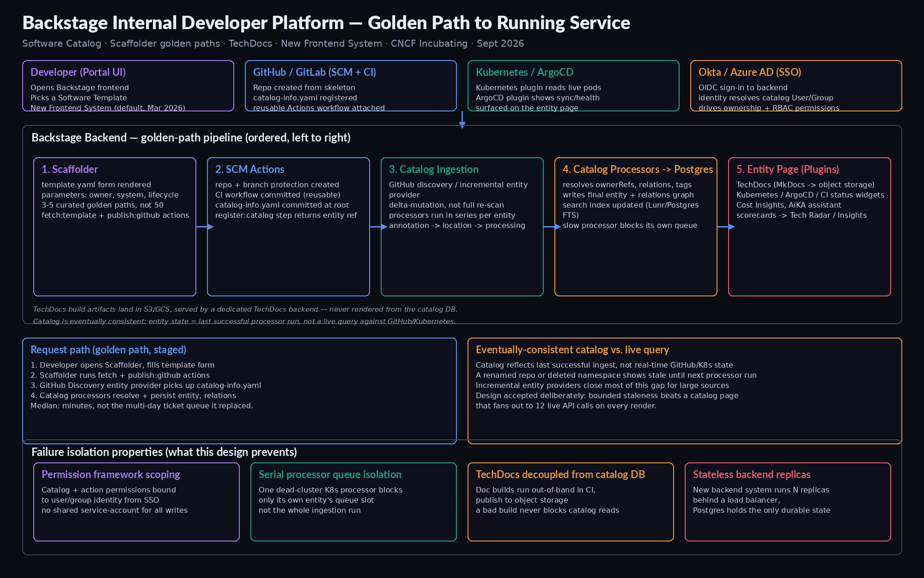Select '3-5 curated golden paths, not 50'
Screen dimensions: 924x578
click(x=103, y=205)
